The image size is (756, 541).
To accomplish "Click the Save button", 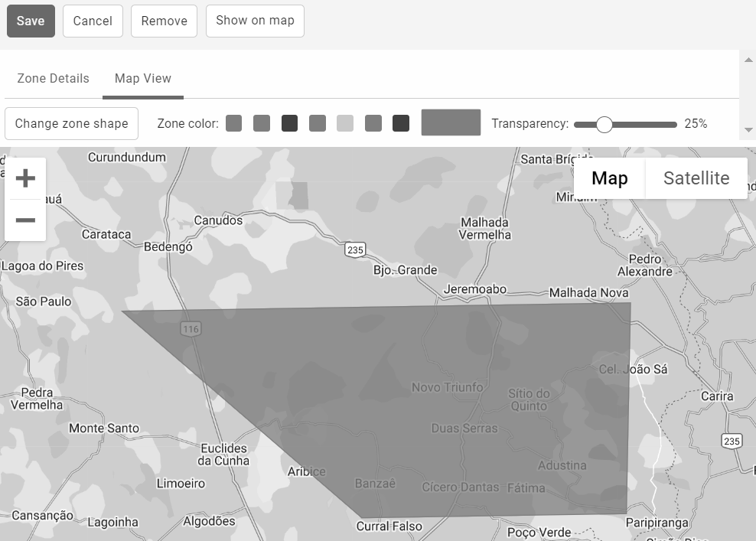I will point(31,21).
